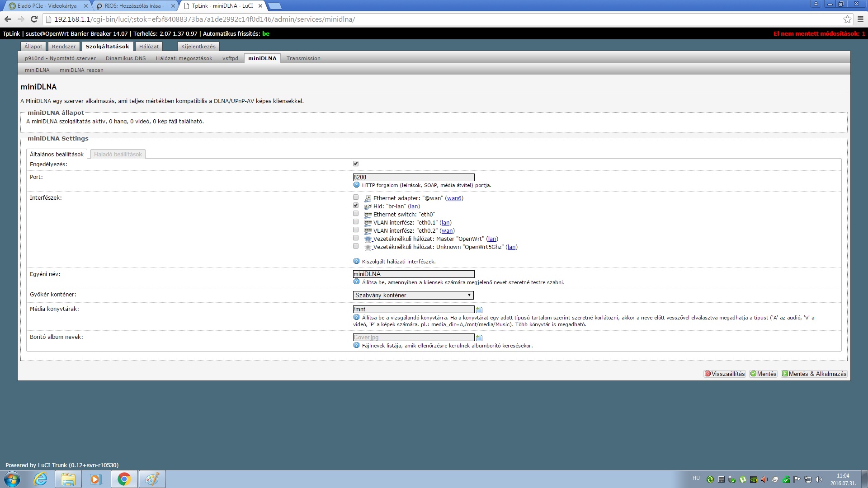Click the Mentés & Alkalmazás button

tap(814, 374)
